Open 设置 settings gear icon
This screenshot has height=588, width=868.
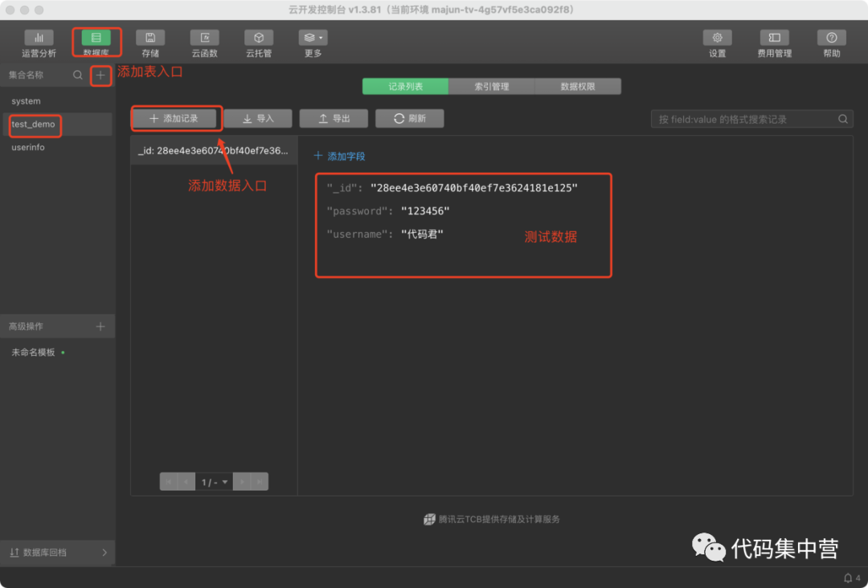click(718, 38)
